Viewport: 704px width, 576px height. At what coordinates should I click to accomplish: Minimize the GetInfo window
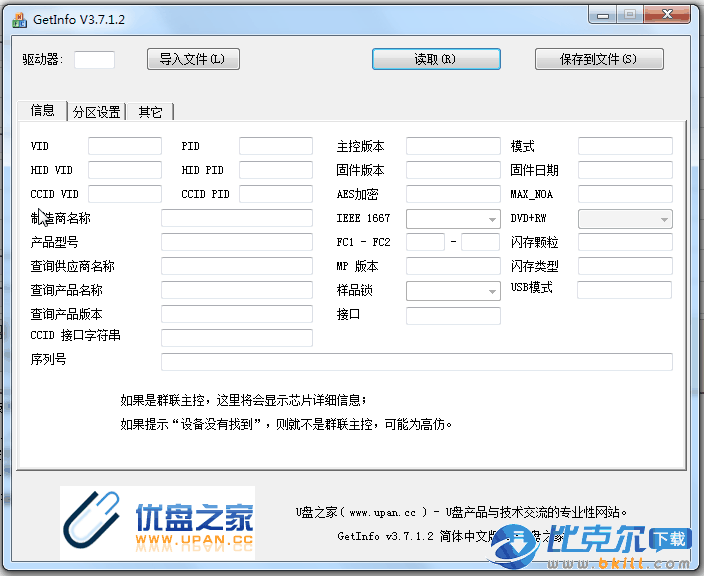603,16
